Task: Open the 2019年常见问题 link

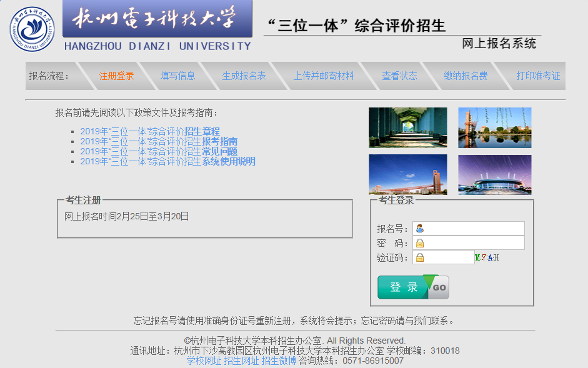Action: point(159,152)
